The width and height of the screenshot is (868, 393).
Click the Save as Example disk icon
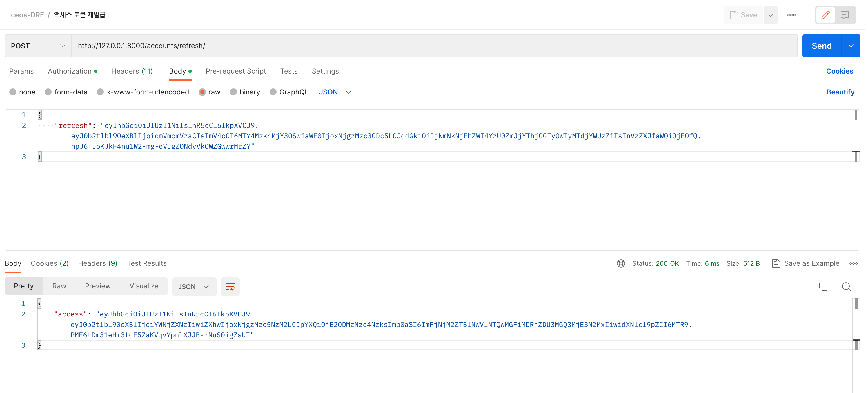776,263
